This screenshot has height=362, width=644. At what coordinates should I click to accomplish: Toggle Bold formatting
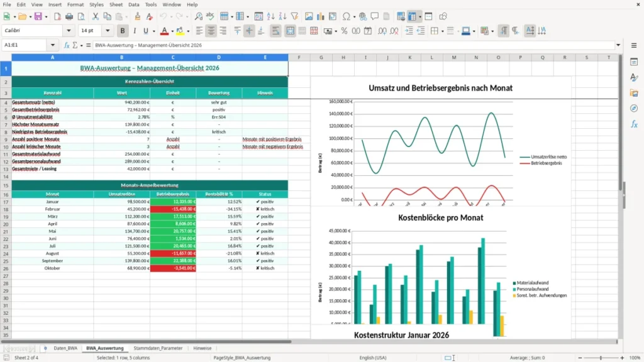click(123, 31)
